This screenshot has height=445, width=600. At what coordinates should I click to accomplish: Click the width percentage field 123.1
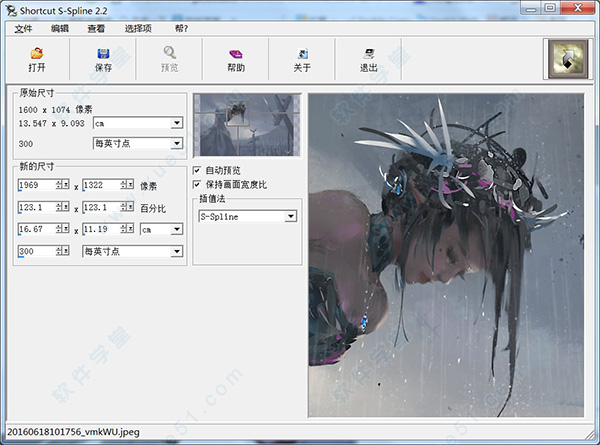tap(37, 207)
